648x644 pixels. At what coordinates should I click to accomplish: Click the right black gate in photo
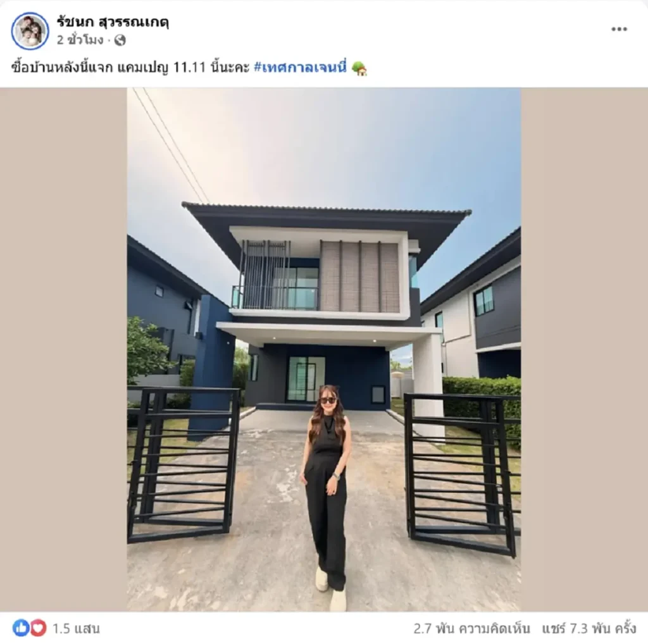pyautogui.click(x=462, y=474)
